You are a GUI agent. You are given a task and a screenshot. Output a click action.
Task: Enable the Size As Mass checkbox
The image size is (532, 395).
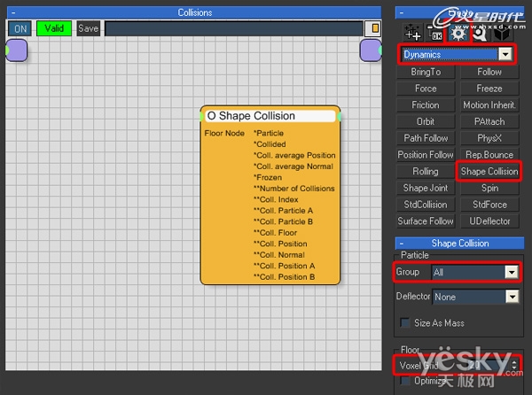click(x=405, y=322)
